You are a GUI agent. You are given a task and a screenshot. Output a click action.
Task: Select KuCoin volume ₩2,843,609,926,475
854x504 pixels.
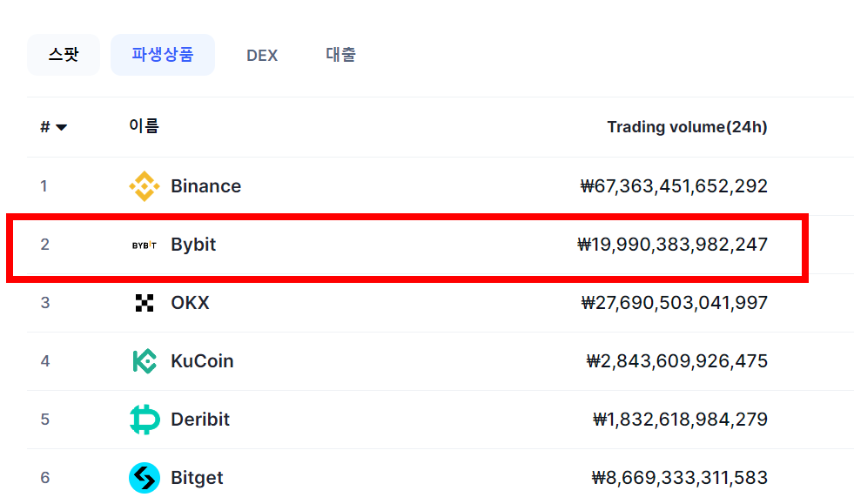(x=677, y=361)
